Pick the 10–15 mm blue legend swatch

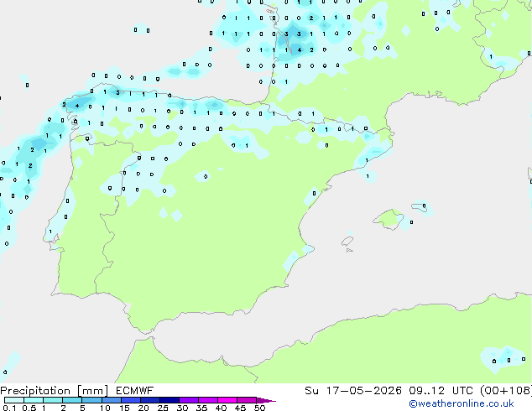click(x=111, y=400)
